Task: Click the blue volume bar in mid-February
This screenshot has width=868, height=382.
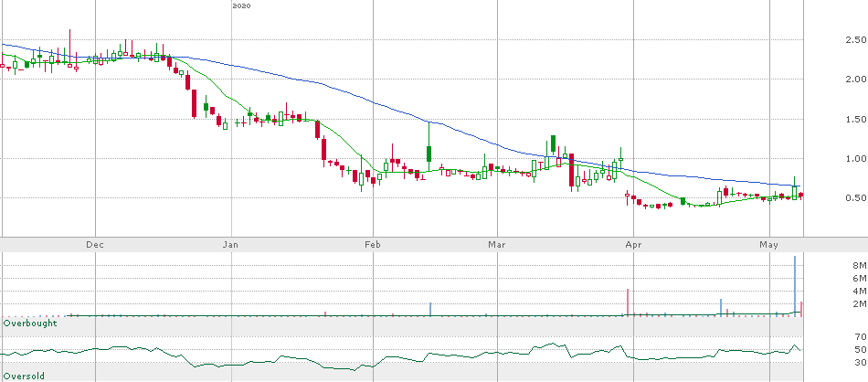Action: pos(430,309)
